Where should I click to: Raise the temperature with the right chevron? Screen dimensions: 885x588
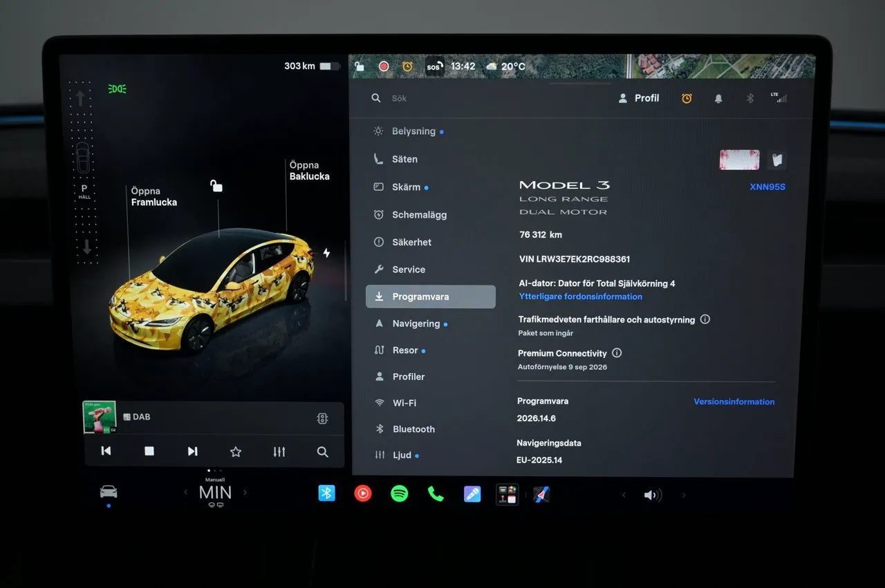point(245,493)
